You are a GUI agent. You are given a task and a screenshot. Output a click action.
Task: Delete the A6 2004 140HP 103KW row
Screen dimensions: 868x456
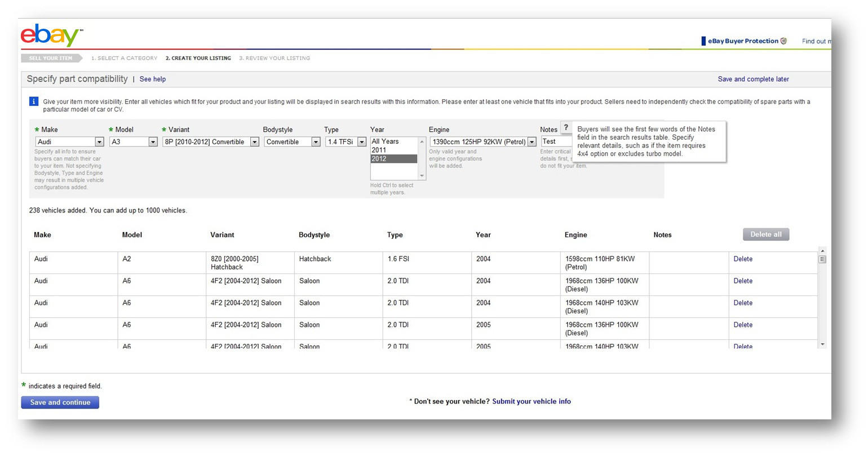tap(743, 303)
